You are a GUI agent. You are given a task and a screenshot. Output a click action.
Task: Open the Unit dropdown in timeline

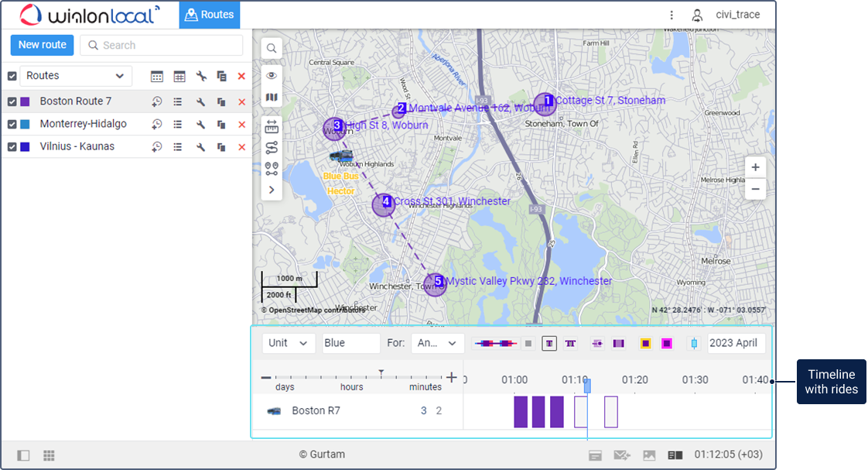[x=288, y=343]
